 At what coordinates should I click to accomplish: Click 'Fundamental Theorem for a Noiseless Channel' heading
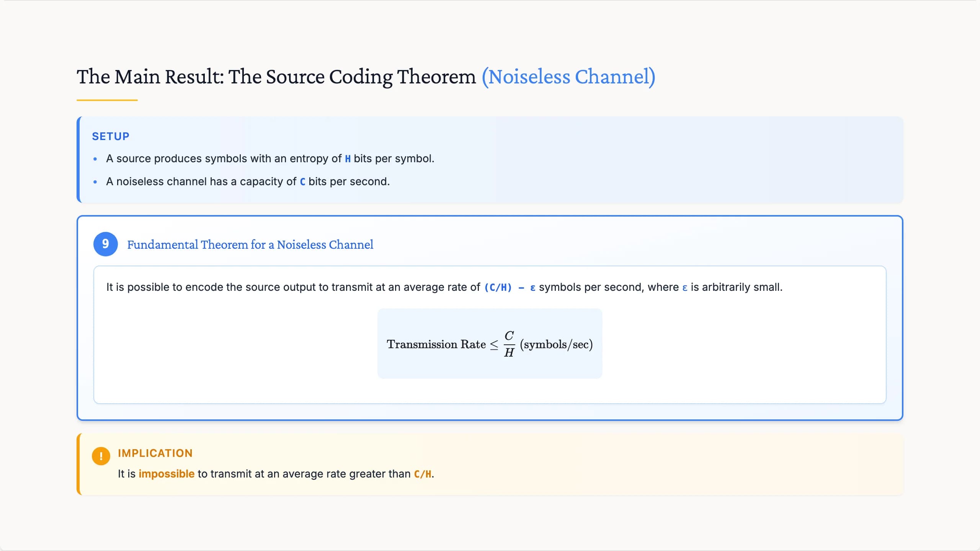[x=250, y=245]
